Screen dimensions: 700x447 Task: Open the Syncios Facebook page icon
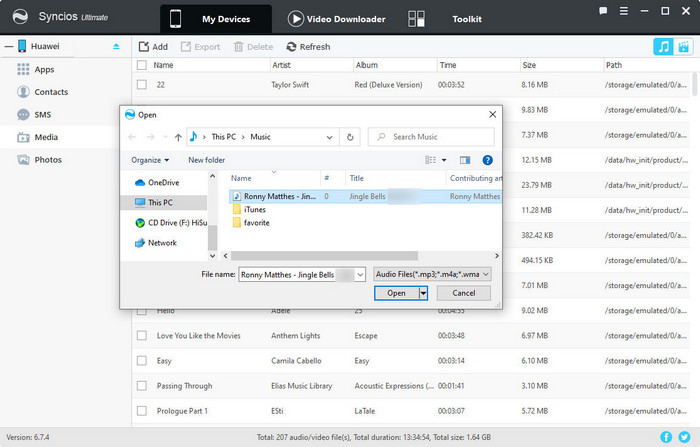[666, 437]
